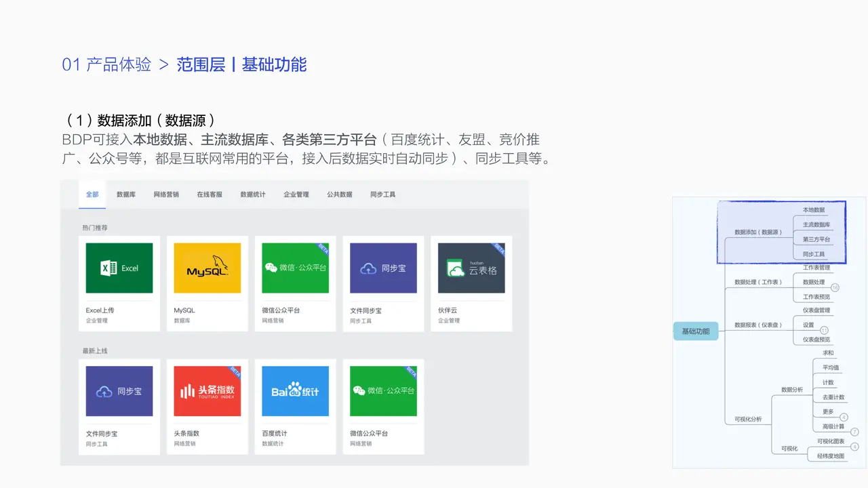
Task: Click the 数据添加（数据源） mind map node
Action: pyautogui.click(x=758, y=232)
